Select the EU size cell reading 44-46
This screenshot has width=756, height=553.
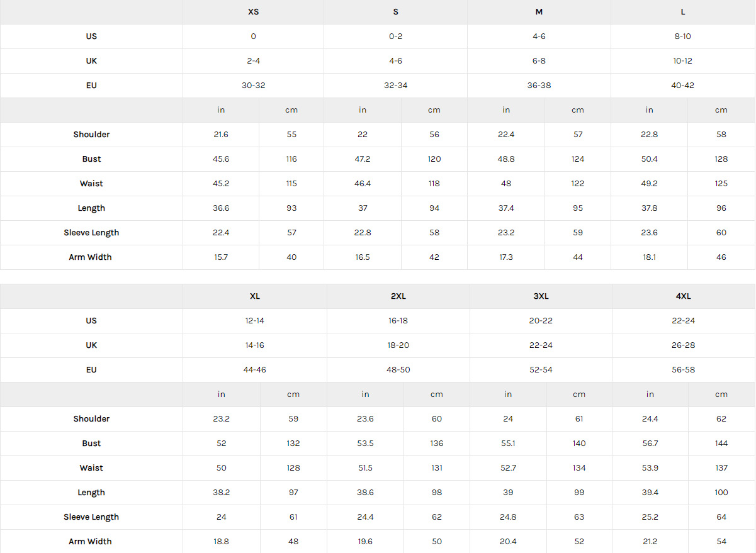coord(254,370)
